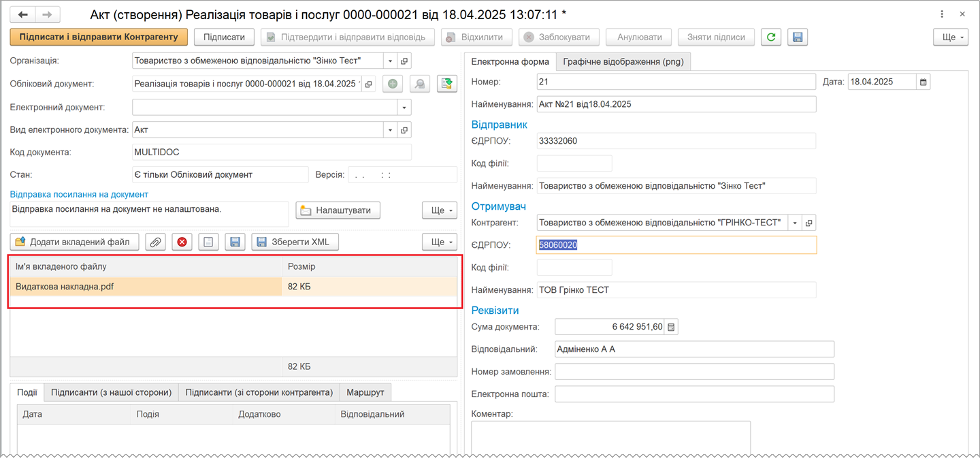The height and width of the screenshot is (459, 980).
Task: Open the Підписанти (зі сторони контрагента) tab
Action: pyautogui.click(x=259, y=392)
